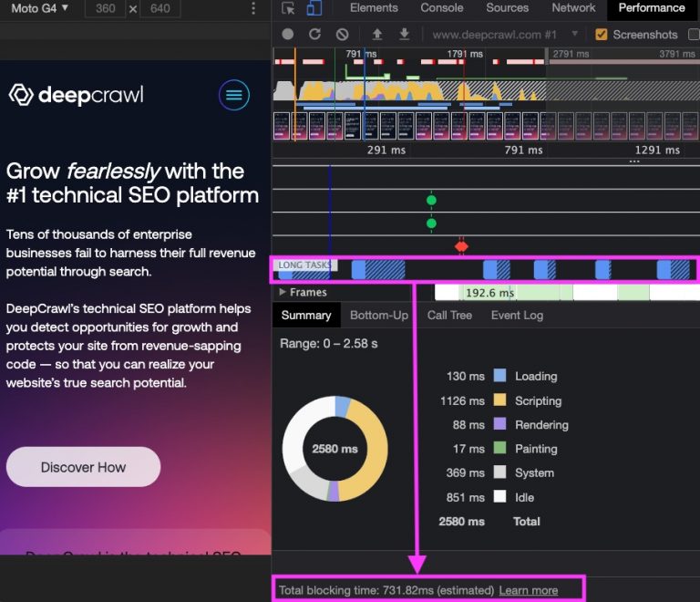The width and height of the screenshot is (700, 602).
Task: Click the 2580 ms donut chart
Action: coord(335,449)
